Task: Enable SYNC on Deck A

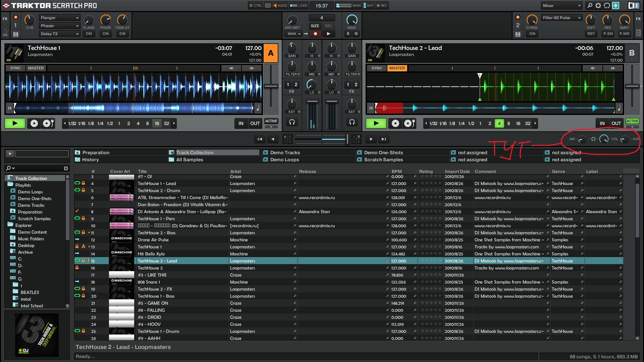Action: [x=15, y=68]
